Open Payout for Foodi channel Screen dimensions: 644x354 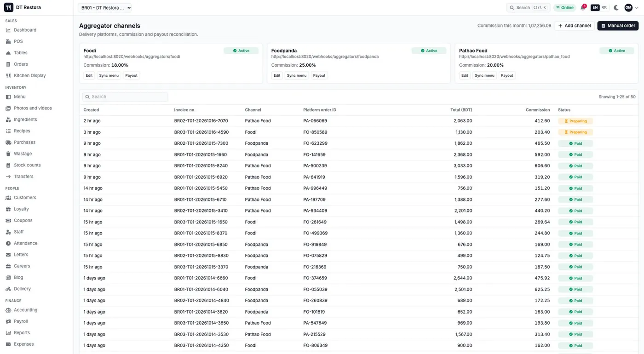click(132, 75)
